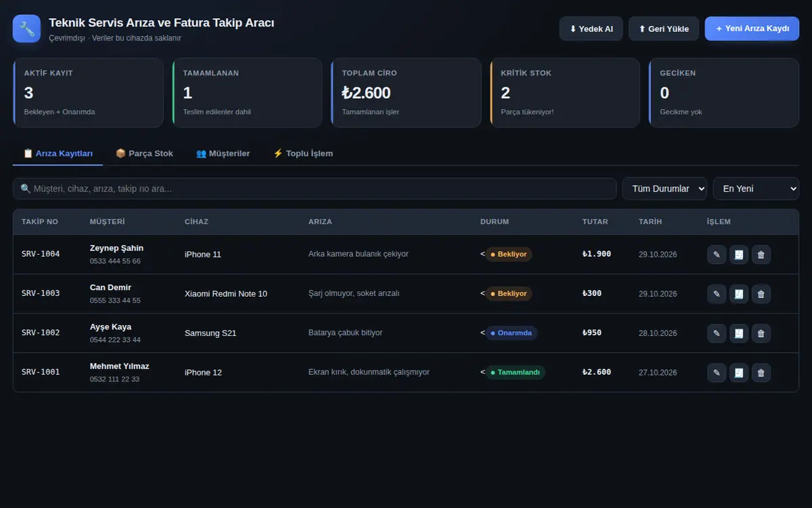
Task: Click the Tutar column header
Action: [595, 222]
